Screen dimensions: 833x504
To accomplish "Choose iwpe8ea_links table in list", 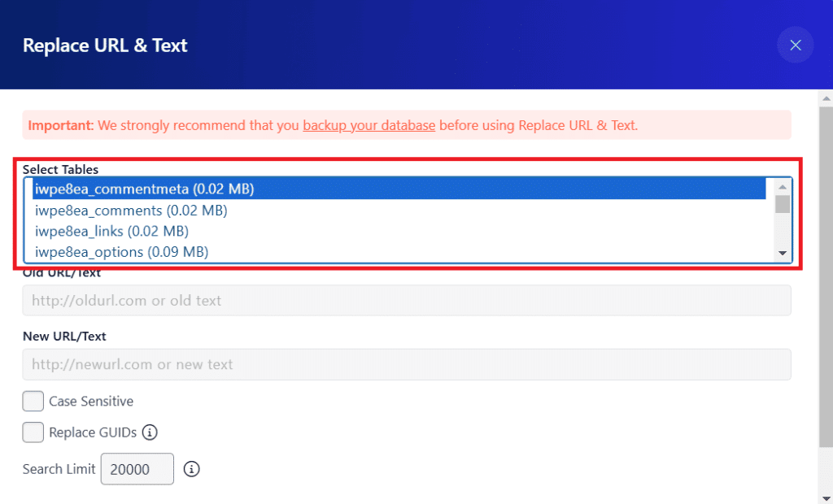I will pyautogui.click(x=399, y=231).
